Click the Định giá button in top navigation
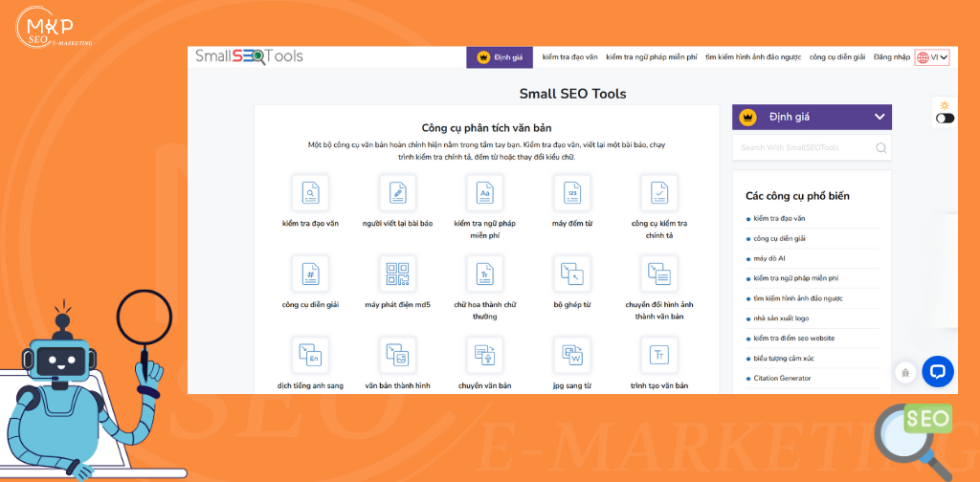This screenshot has height=482, width=980. (500, 57)
